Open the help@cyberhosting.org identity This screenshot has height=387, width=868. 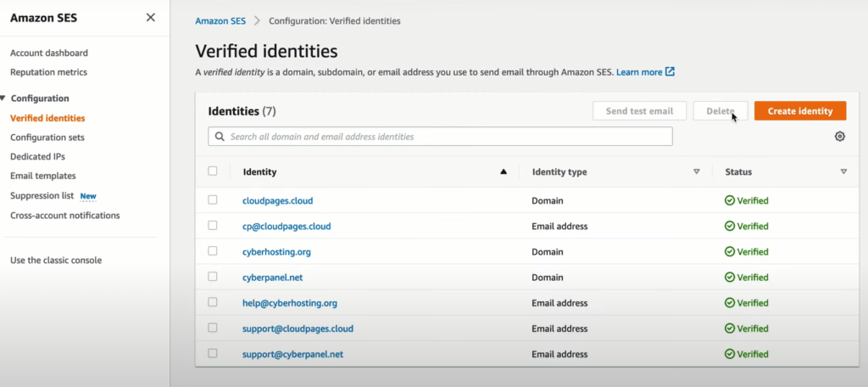point(290,303)
